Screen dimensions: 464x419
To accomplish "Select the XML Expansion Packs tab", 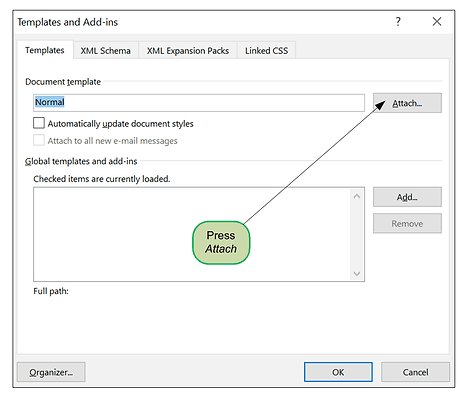I will pyautogui.click(x=188, y=51).
